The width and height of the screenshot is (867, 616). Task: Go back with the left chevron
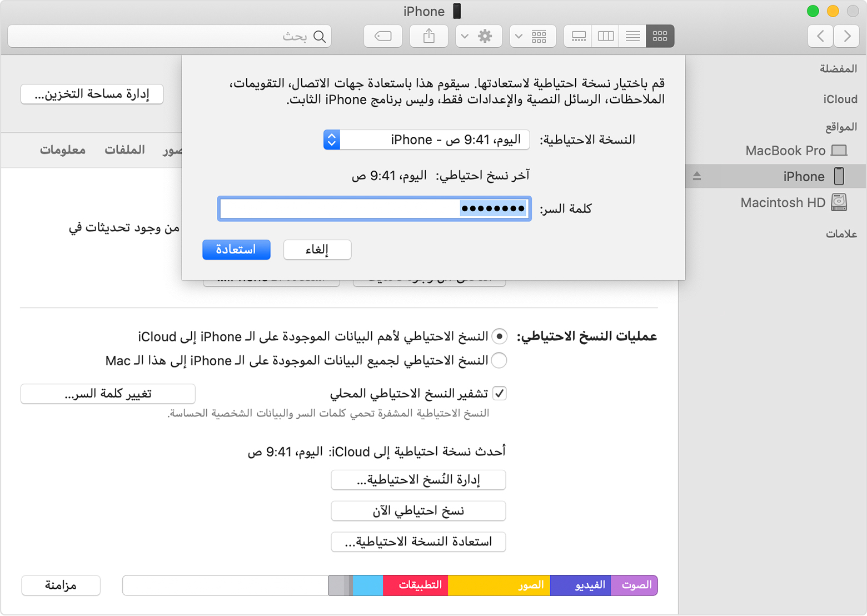821,36
